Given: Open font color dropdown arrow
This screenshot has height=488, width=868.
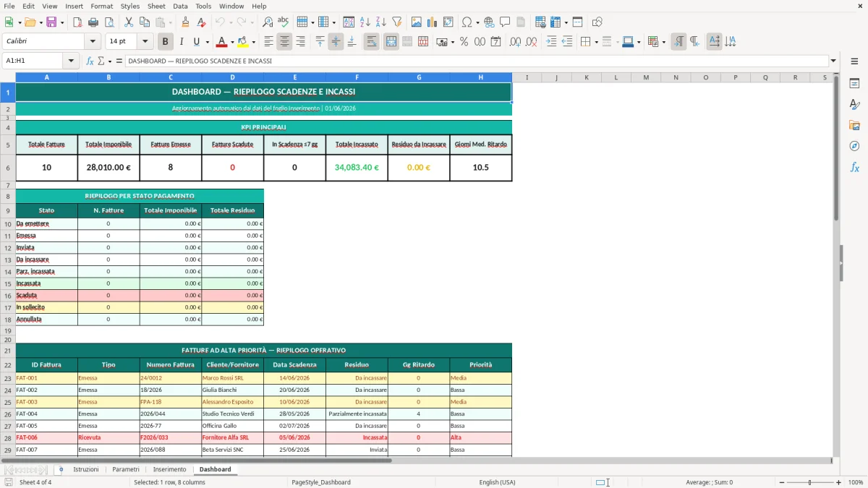Looking at the screenshot, I should (232, 42).
